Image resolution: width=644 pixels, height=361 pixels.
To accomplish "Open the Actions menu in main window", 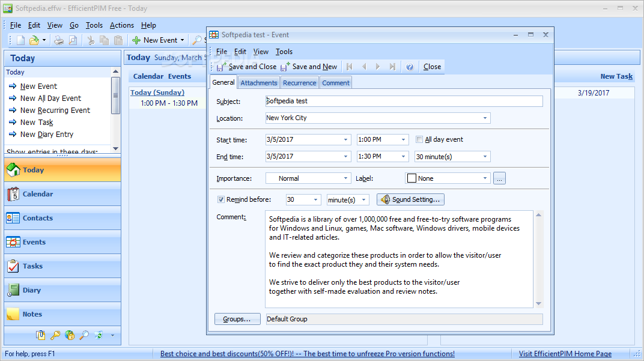I will tap(121, 25).
